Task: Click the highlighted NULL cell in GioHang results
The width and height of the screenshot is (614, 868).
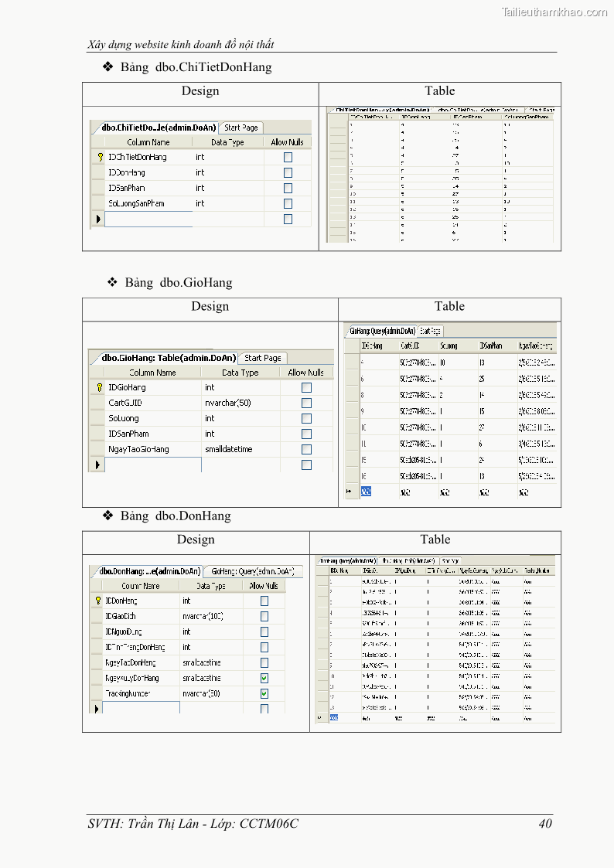Action: (367, 491)
